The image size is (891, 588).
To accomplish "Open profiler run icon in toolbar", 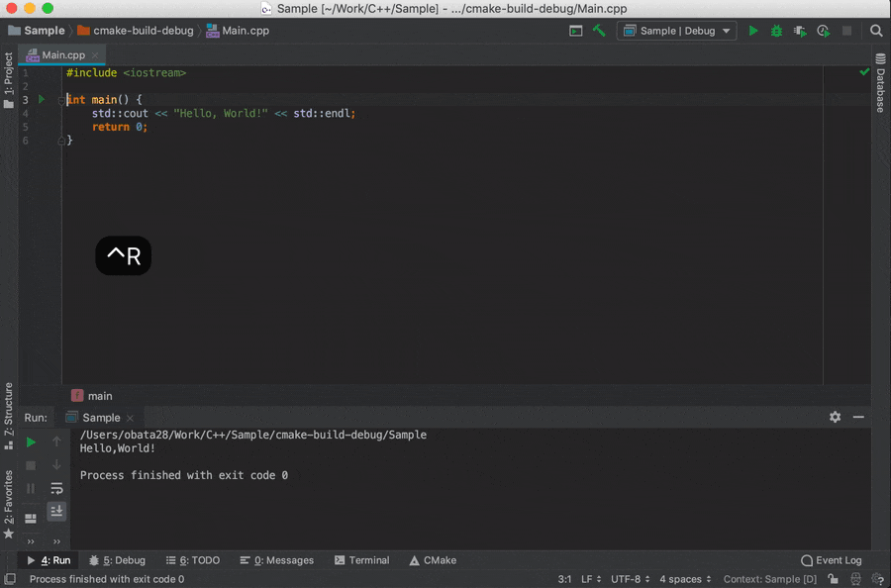I will (x=824, y=31).
